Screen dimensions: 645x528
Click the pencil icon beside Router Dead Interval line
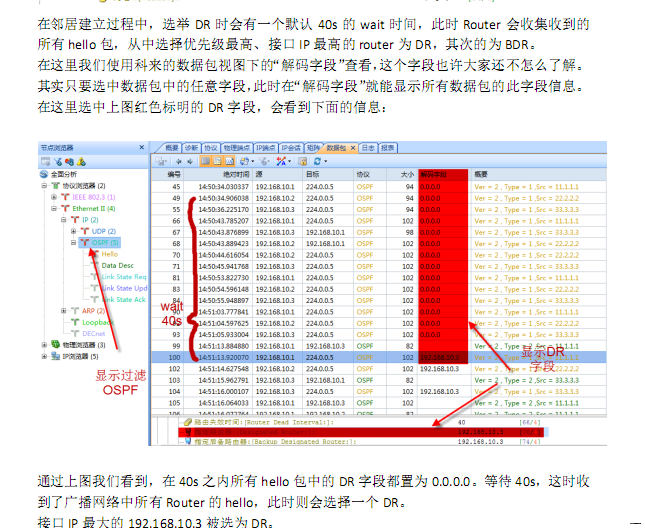tap(188, 422)
